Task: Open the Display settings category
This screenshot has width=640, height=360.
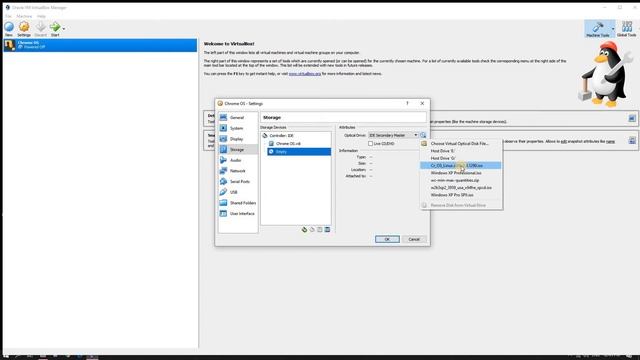Action: (x=238, y=139)
